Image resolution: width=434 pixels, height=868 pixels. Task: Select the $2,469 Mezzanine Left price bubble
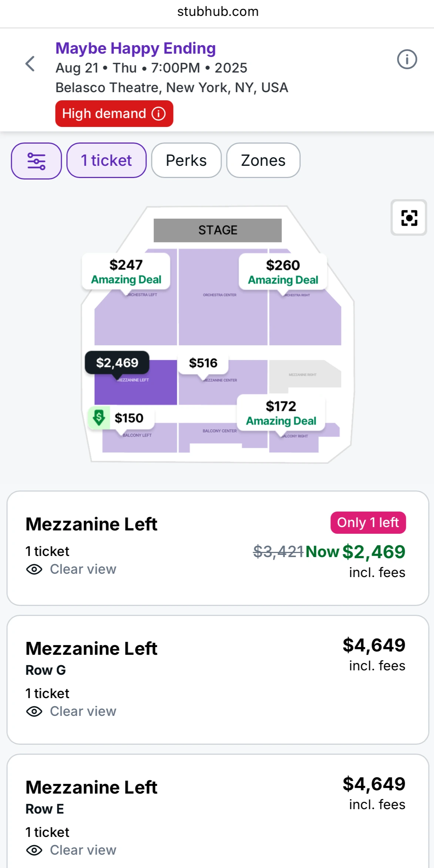point(117,363)
